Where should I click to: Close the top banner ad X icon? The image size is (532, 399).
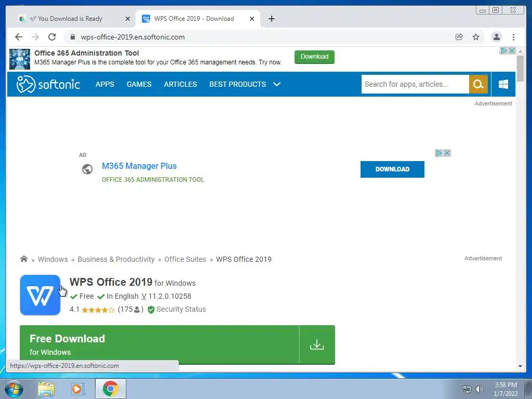tap(512, 50)
